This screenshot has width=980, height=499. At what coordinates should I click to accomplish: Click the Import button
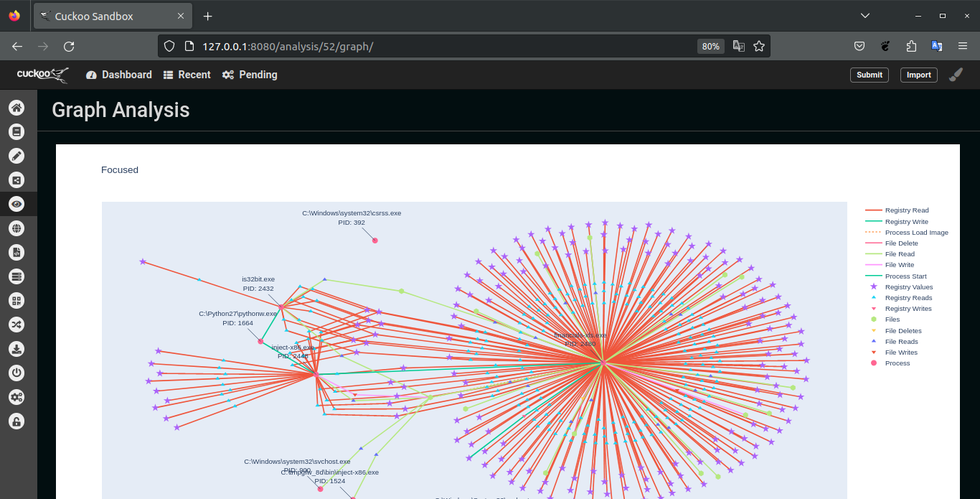[x=919, y=75]
